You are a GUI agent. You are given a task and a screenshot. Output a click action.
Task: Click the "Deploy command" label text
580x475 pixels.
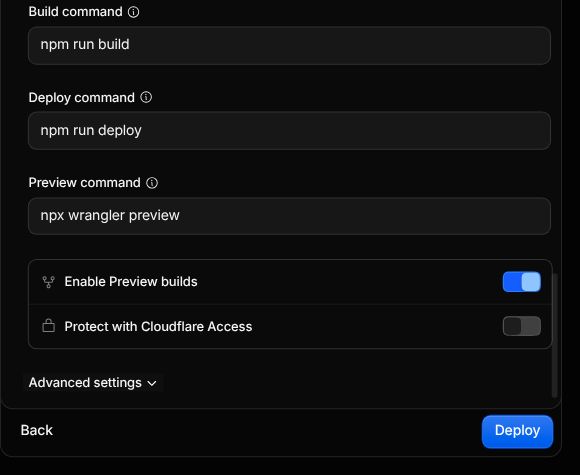(x=81, y=98)
